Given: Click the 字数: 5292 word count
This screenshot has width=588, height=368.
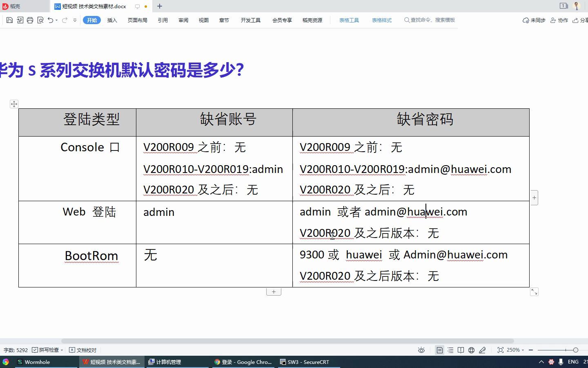Looking at the screenshot, I should tap(16, 350).
